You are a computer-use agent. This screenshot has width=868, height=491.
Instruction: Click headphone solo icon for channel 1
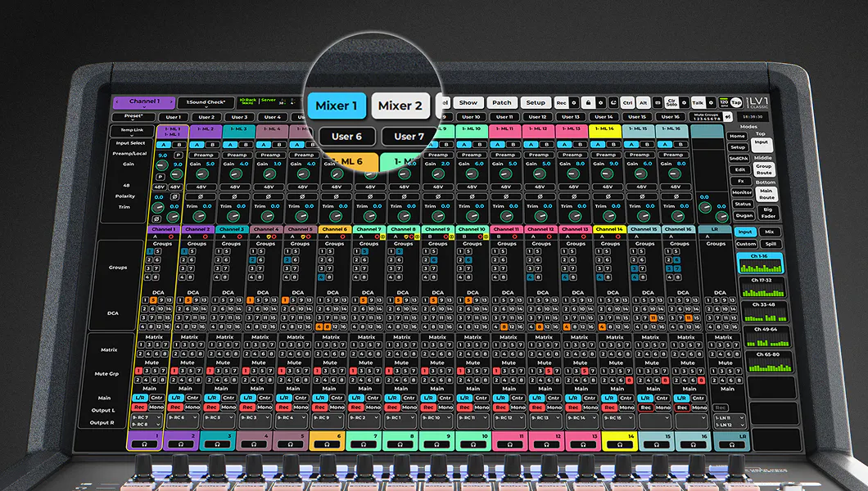(144, 444)
